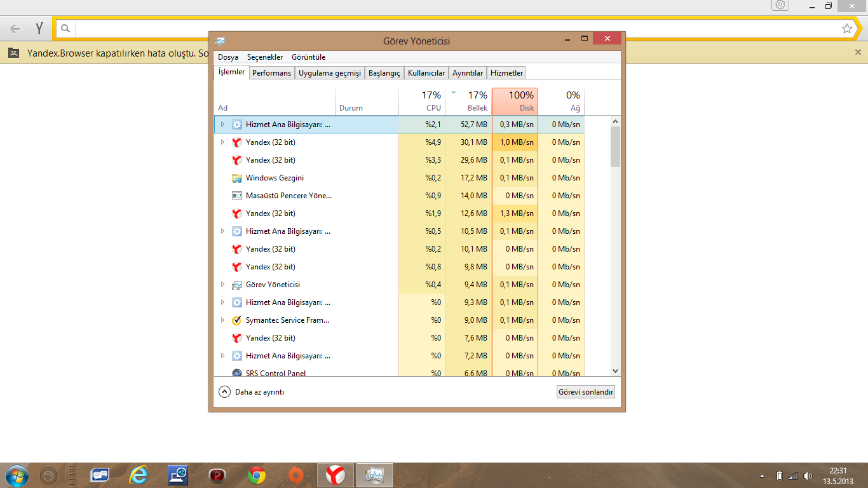
Task: Sort by the 100% Disk column header
Action: (x=515, y=102)
